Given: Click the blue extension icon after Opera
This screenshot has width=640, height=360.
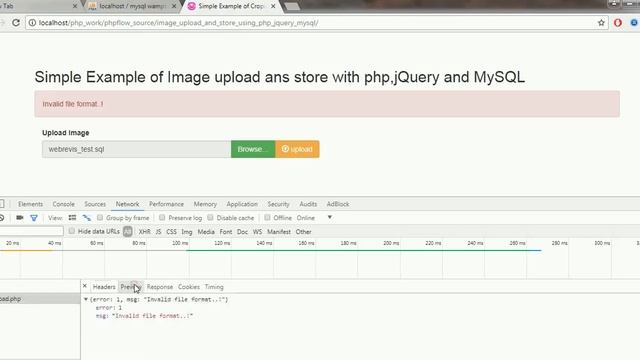Looking at the screenshot, I should 634,23.
